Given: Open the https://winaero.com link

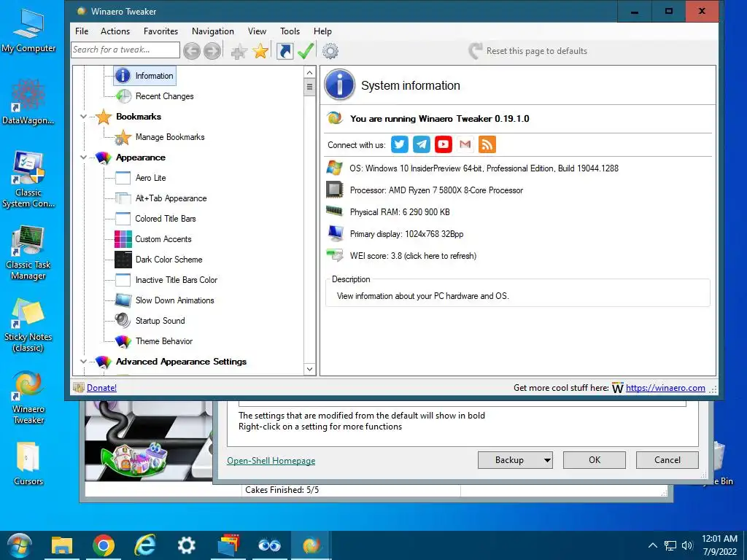Looking at the screenshot, I should 665,388.
